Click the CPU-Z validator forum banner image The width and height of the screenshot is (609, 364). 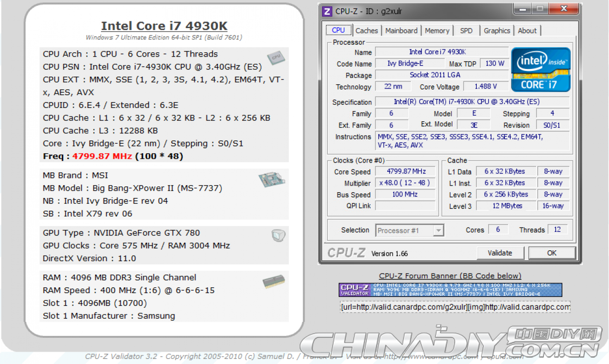[450, 290]
